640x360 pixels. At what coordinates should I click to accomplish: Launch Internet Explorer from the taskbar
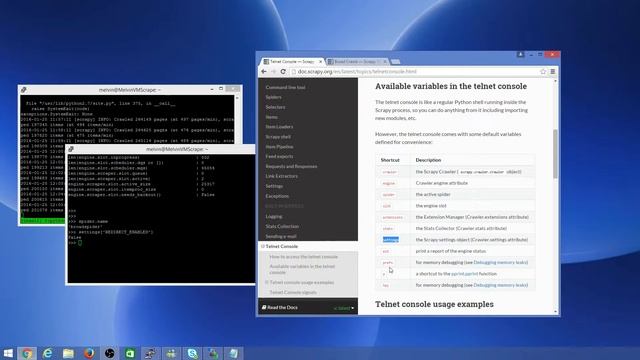point(48,353)
